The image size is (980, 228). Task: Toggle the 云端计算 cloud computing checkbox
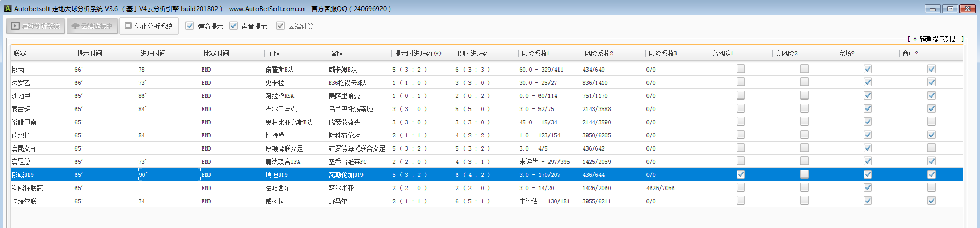coord(281,26)
